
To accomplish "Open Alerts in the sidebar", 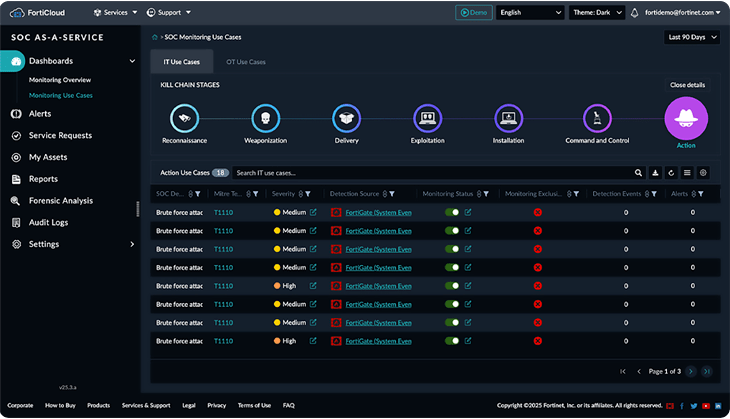I will (40, 114).
